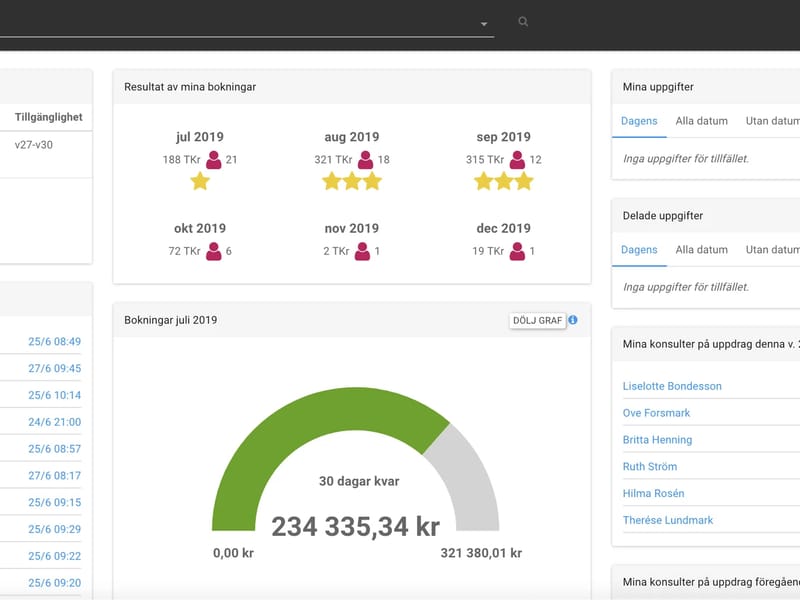Open the top bar dropdown arrow

(x=484, y=24)
